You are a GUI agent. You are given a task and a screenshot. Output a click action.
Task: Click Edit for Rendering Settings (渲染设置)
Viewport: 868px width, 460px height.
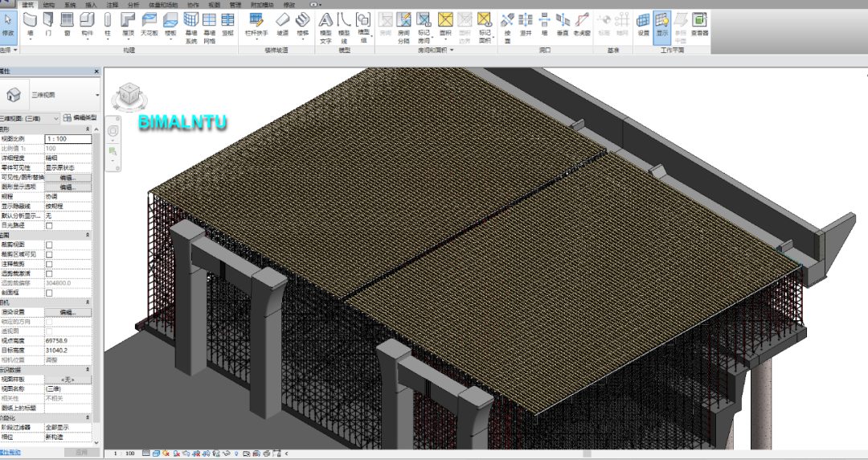click(x=68, y=312)
